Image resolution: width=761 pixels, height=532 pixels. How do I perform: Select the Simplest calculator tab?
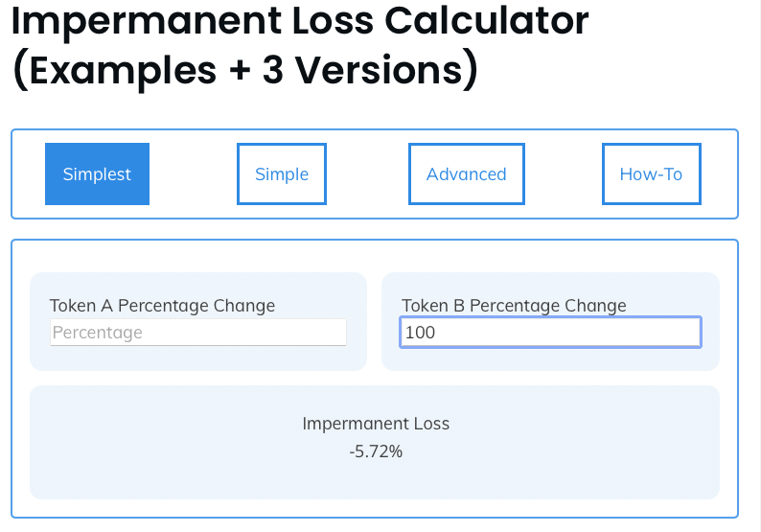97,173
